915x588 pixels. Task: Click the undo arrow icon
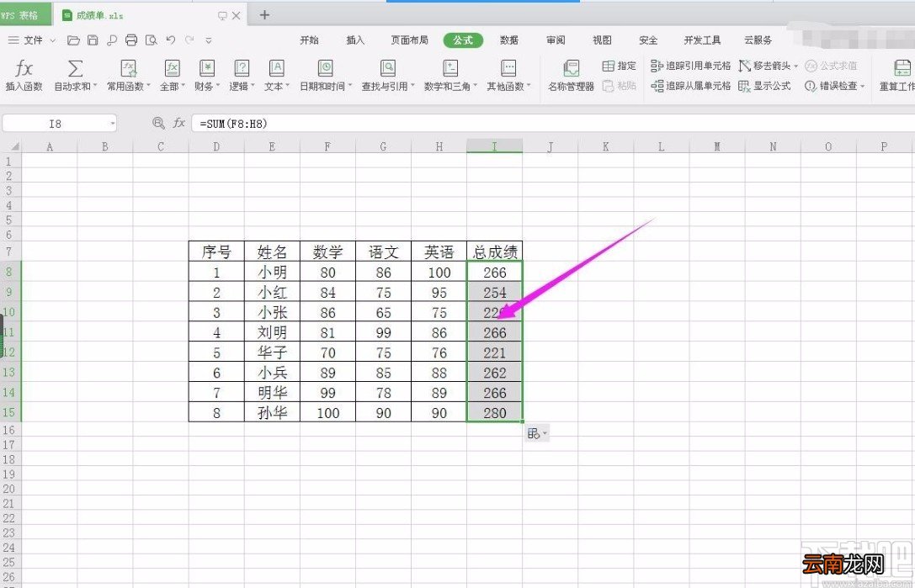click(170, 40)
